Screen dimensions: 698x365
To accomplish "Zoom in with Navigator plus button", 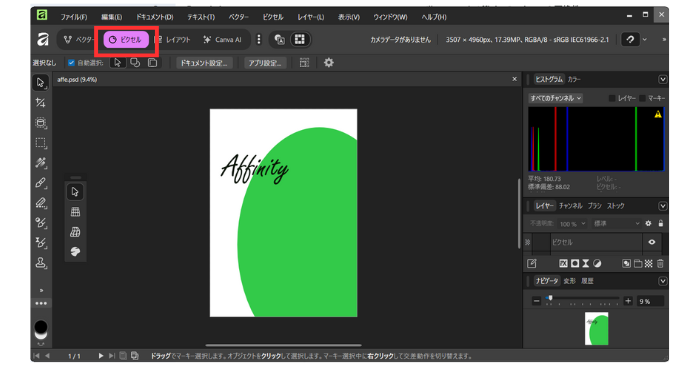I will (628, 301).
